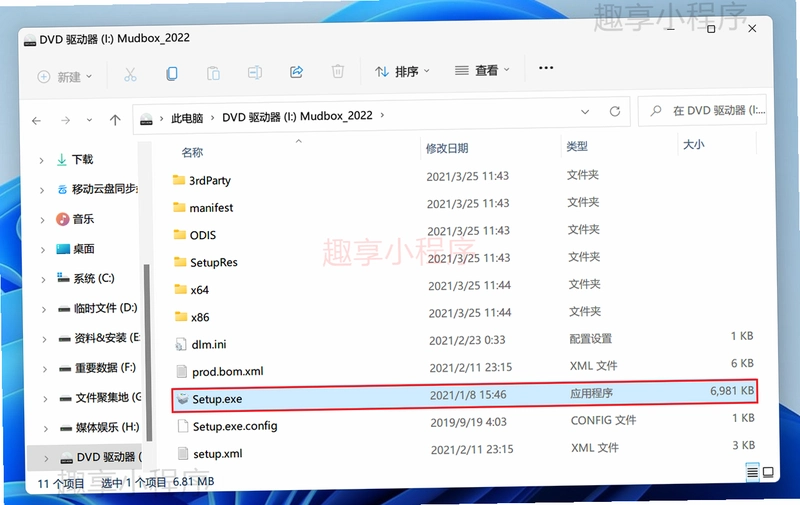800x505 pixels.
Task: Sort by 名称 column header
Action: pyautogui.click(x=192, y=152)
